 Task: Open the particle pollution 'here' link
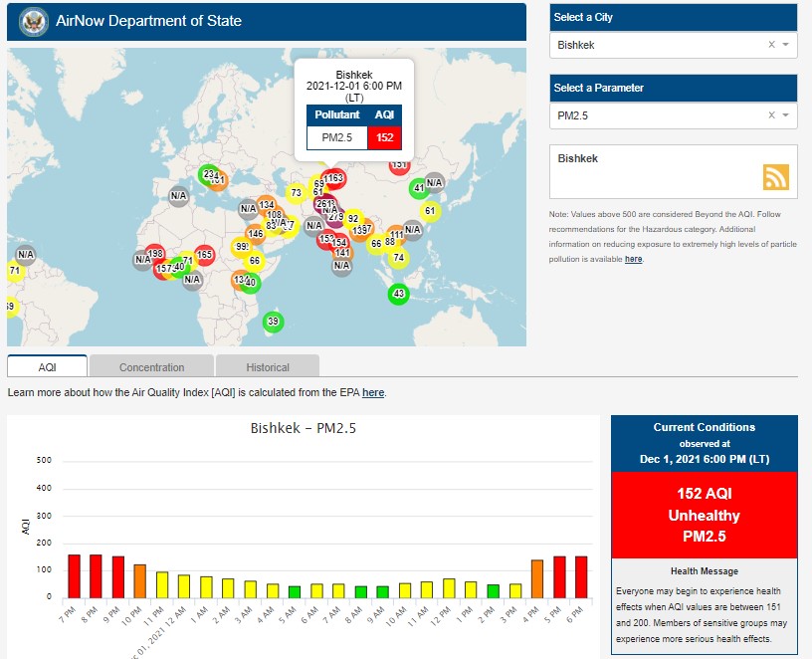(633, 259)
